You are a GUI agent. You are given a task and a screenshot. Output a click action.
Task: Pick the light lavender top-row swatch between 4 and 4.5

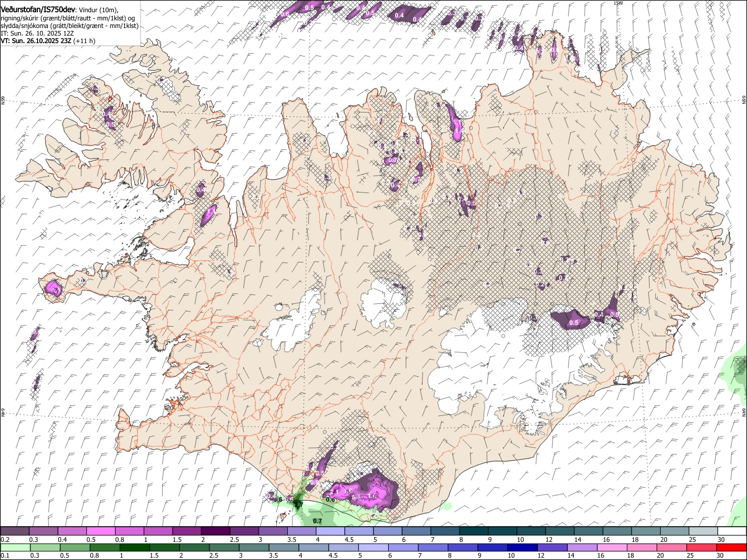(330, 531)
